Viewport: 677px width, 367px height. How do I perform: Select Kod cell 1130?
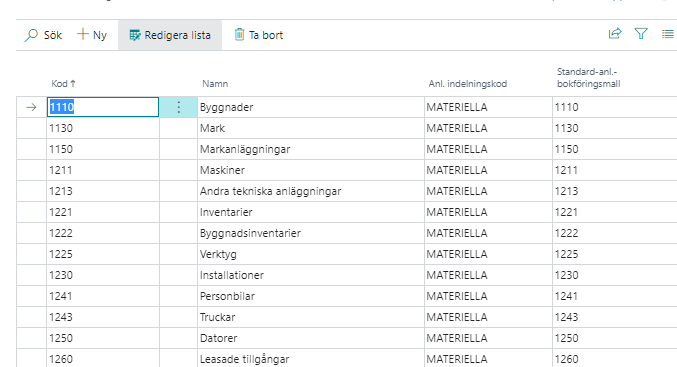[103, 128]
